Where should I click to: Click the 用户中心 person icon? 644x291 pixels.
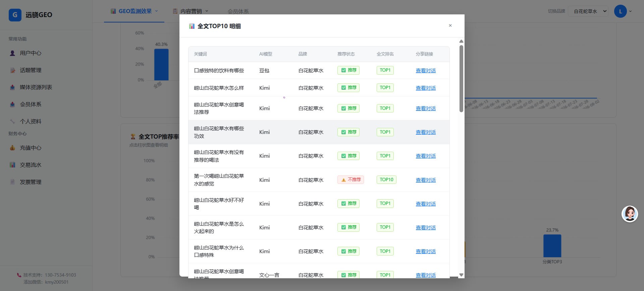tap(12, 53)
